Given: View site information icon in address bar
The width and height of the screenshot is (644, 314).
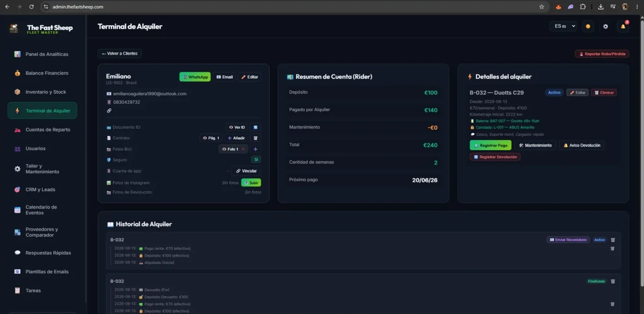Looking at the screenshot, I should [x=45, y=7].
